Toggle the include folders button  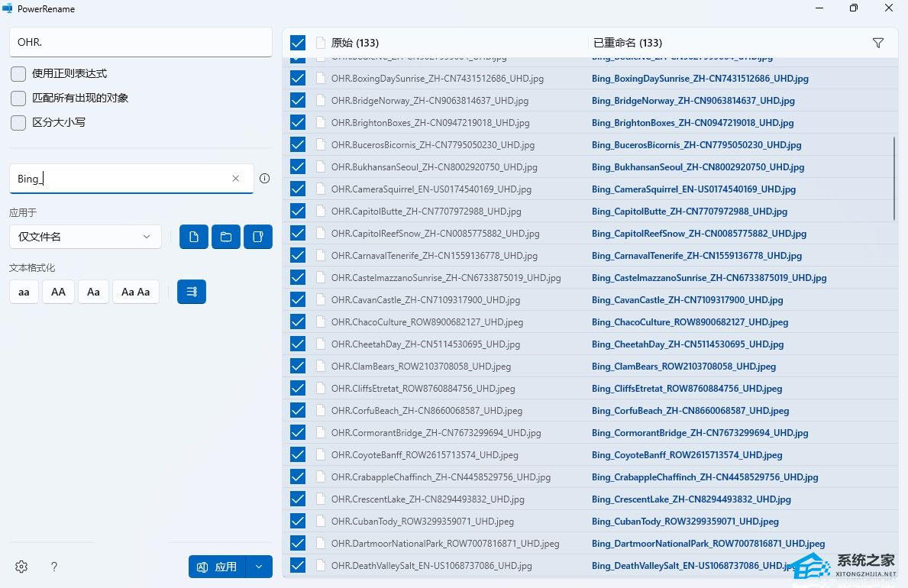tap(226, 237)
